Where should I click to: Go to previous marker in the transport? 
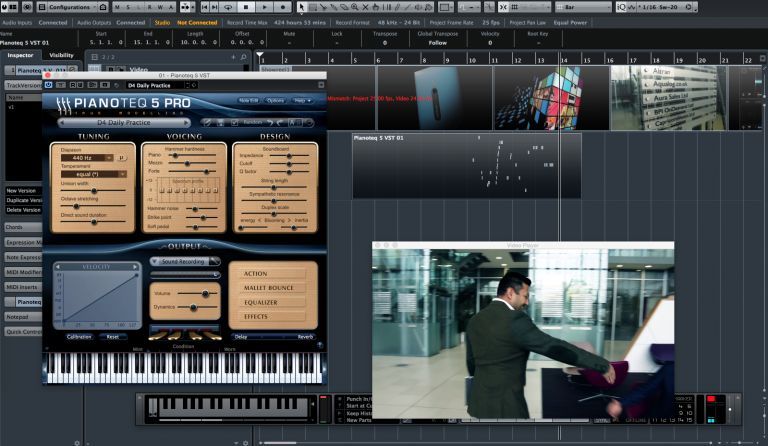[205, 7]
